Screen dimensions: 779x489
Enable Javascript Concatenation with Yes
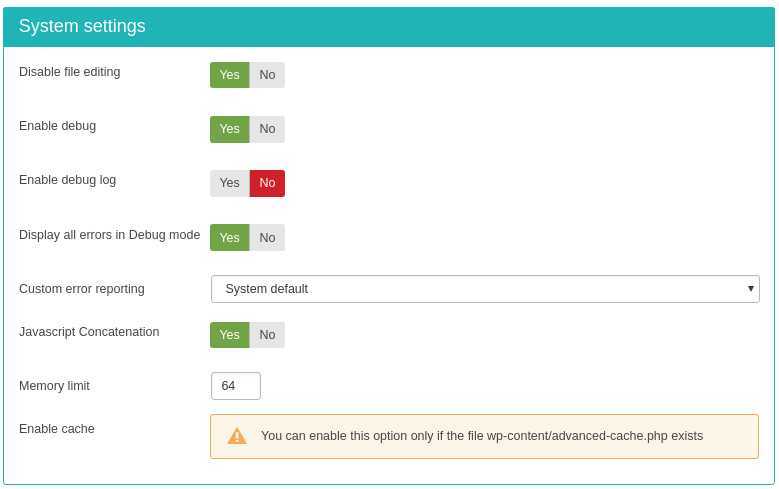click(x=230, y=335)
